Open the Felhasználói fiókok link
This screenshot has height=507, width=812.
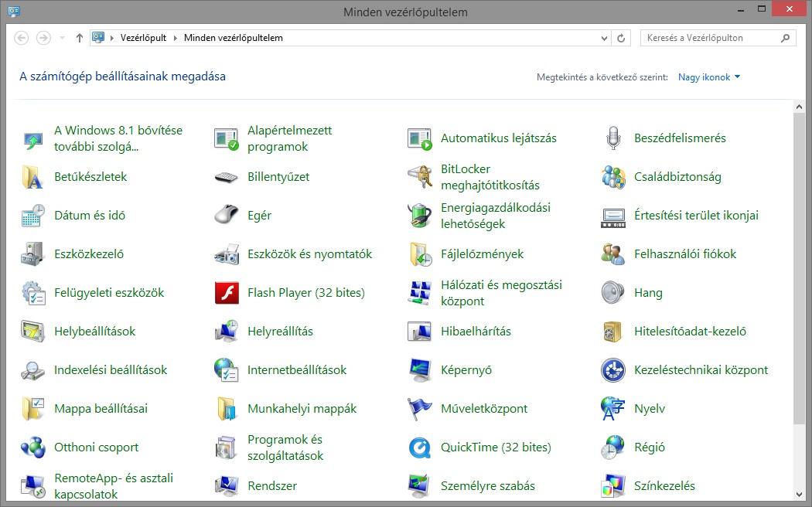(685, 254)
